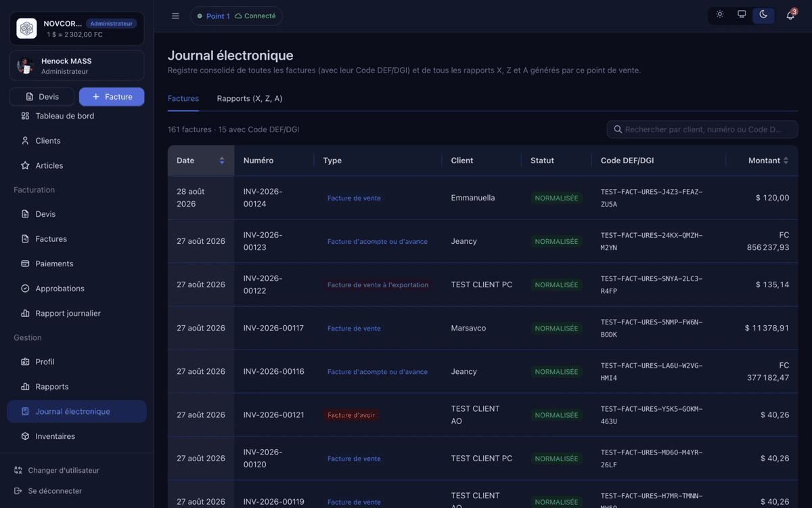
Task: Click the Facture d'avoir type badge
Action: 351,415
